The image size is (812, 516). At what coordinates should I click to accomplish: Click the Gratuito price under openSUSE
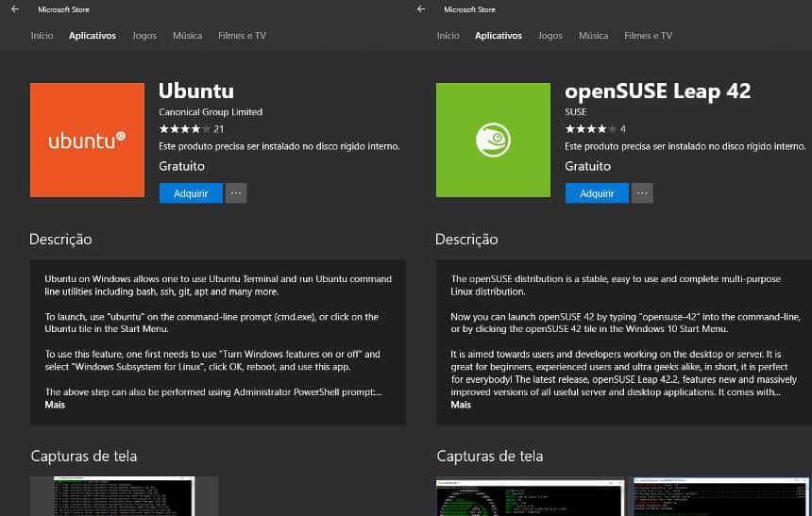pos(588,166)
